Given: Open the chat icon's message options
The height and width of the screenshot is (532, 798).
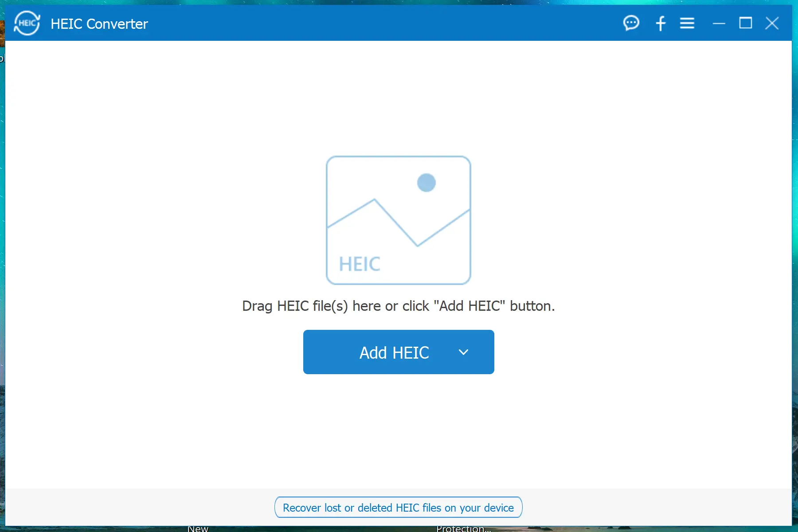Looking at the screenshot, I should click(631, 23).
